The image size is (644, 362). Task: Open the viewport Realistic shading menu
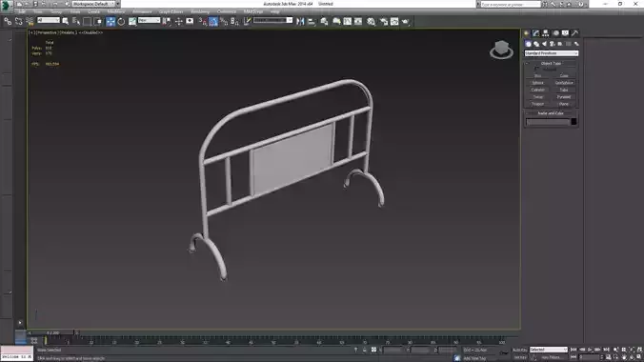point(69,32)
